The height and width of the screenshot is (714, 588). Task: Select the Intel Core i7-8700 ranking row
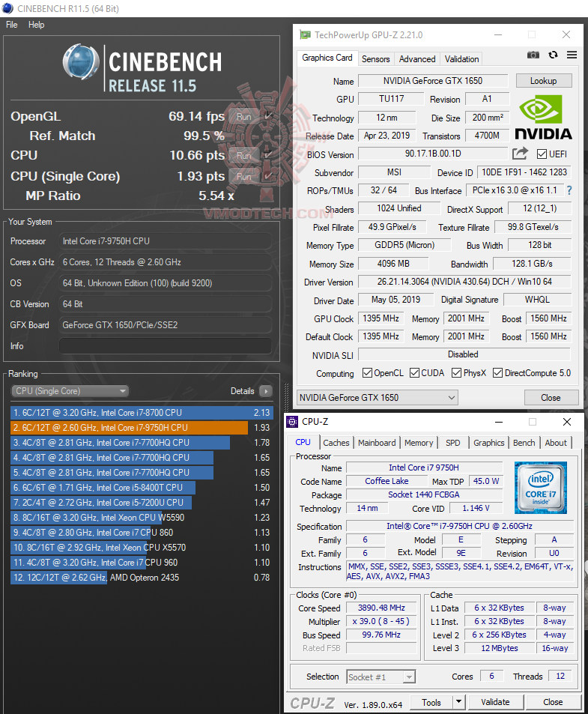point(142,413)
